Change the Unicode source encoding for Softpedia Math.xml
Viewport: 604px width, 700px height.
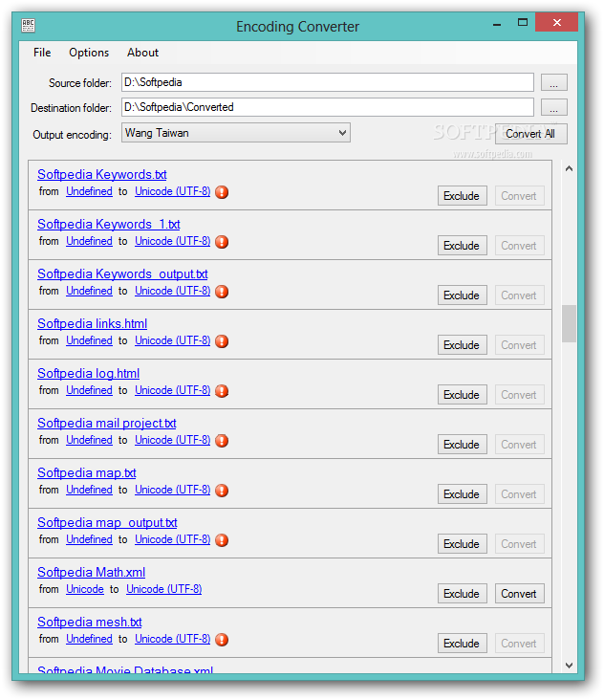click(x=85, y=589)
